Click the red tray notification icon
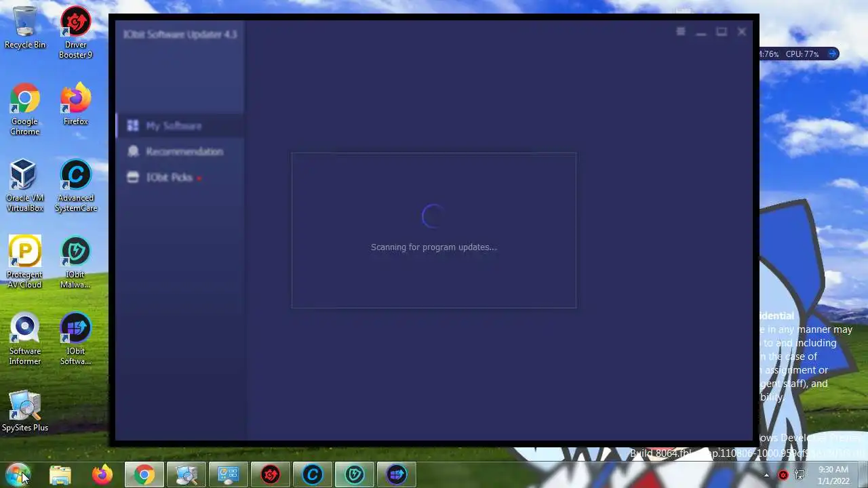 pyautogui.click(x=783, y=475)
